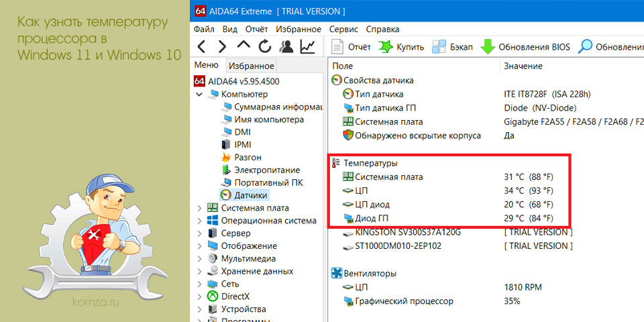Click the AIDA64 title bar icon

tap(200, 11)
